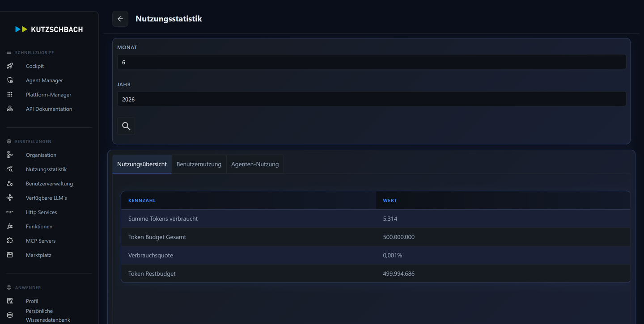Click the back arrow button
The height and width of the screenshot is (324, 644).
pyautogui.click(x=120, y=19)
